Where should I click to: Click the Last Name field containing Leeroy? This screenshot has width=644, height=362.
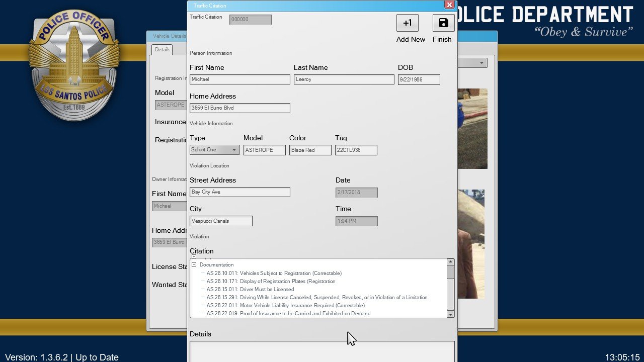point(344,79)
